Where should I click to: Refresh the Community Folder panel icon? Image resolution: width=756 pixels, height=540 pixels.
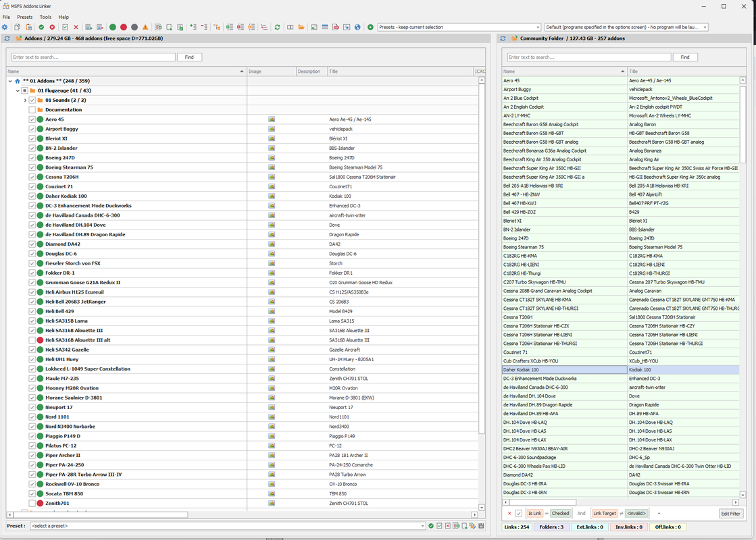[503, 38]
